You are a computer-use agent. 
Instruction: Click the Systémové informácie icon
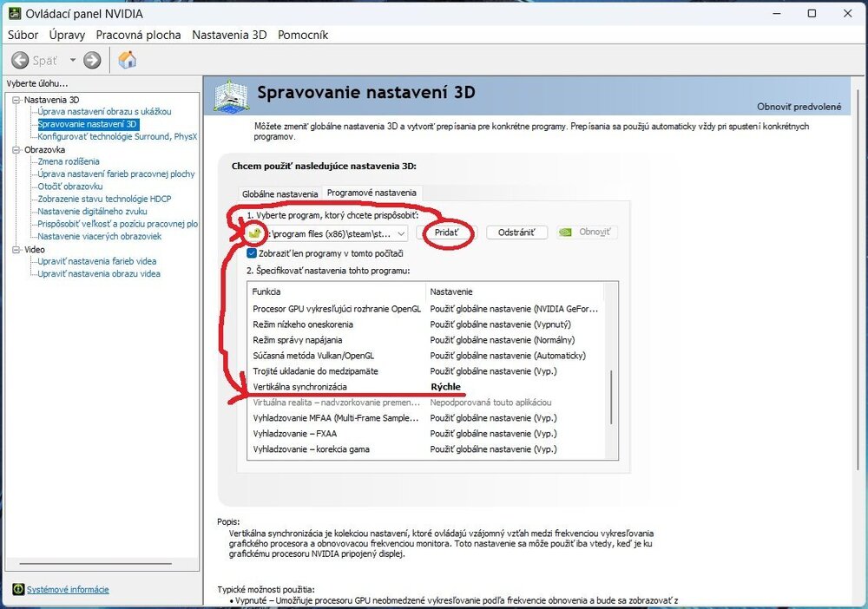(18, 590)
